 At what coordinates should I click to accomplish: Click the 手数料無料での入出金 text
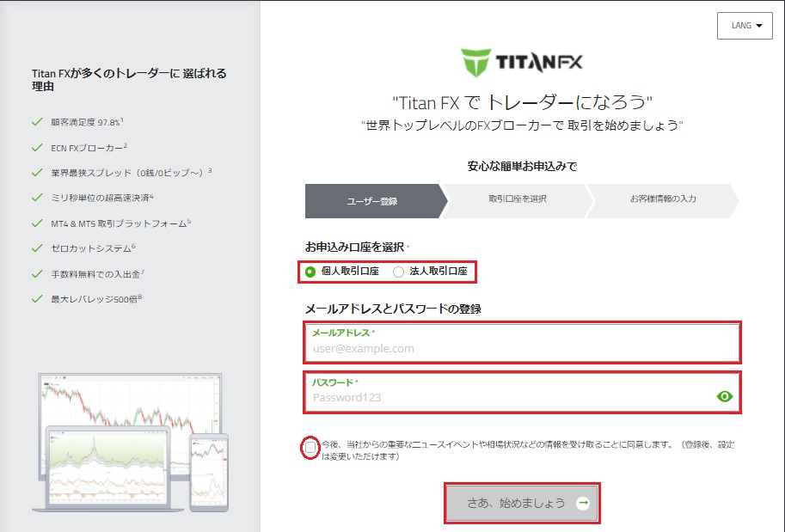(x=96, y=274)
